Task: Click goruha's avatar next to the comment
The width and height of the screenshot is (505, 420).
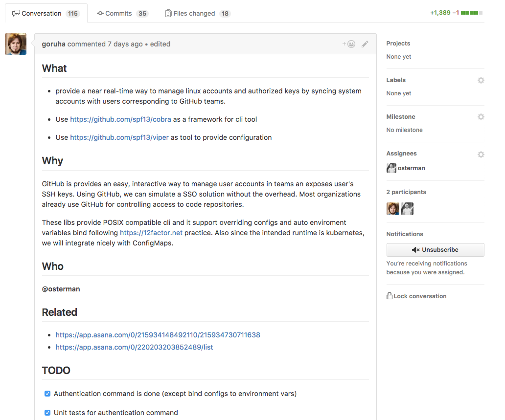Action: [16, 44]
